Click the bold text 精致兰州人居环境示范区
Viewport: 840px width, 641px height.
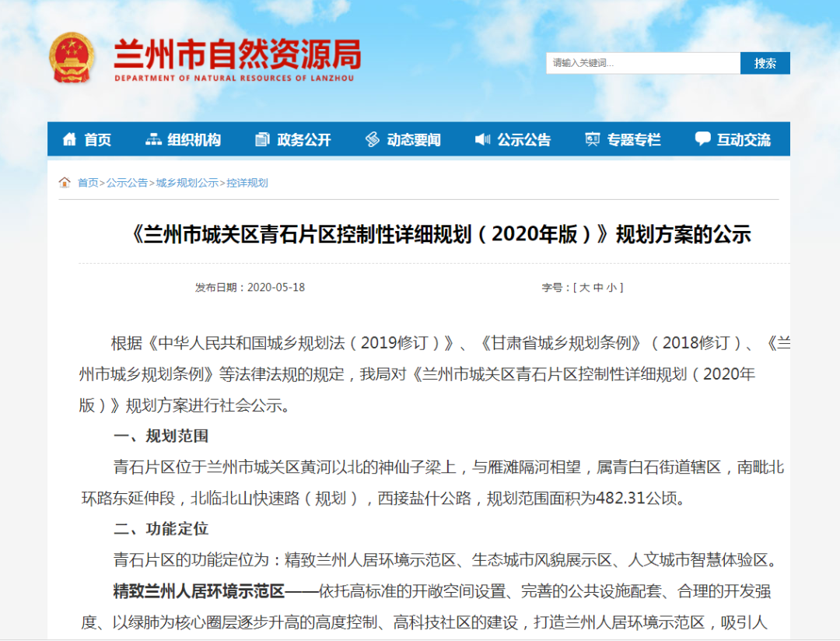tap(199, 591)
